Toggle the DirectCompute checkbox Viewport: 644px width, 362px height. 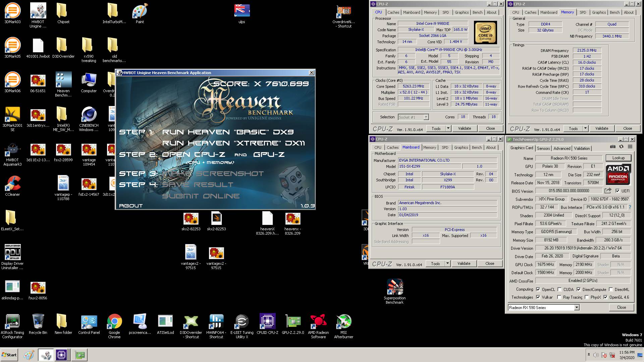579,289
